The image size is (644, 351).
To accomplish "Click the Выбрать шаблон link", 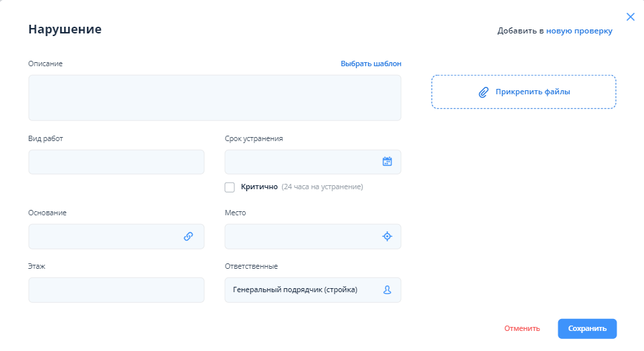I will click(371, 64).
